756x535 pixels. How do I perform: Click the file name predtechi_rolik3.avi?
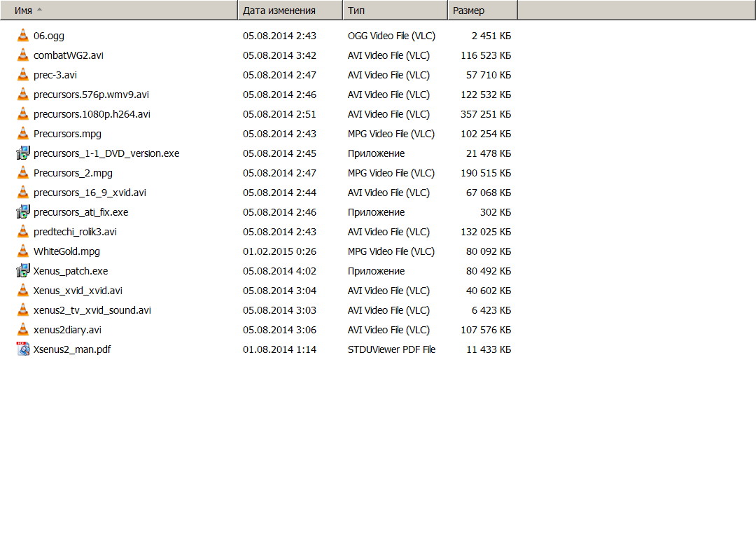[75, 232]
